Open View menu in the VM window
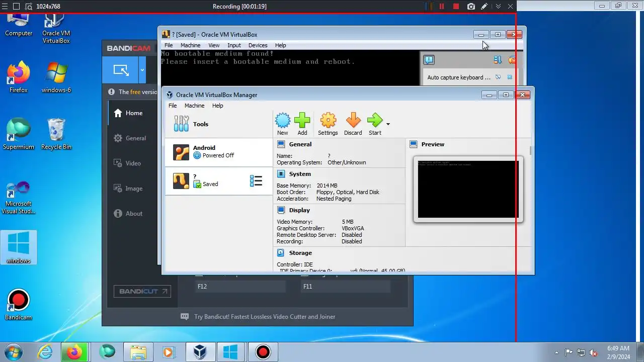644x362 pixels. [x=214, y=45]
